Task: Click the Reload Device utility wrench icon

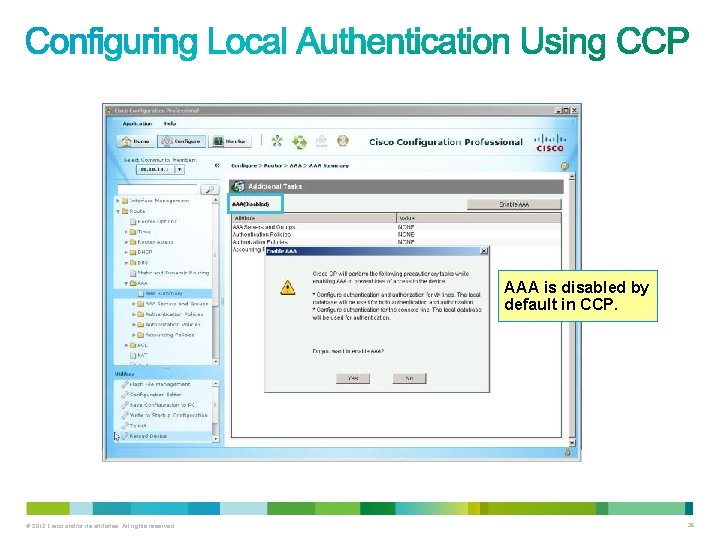Action: coord(125,436)
